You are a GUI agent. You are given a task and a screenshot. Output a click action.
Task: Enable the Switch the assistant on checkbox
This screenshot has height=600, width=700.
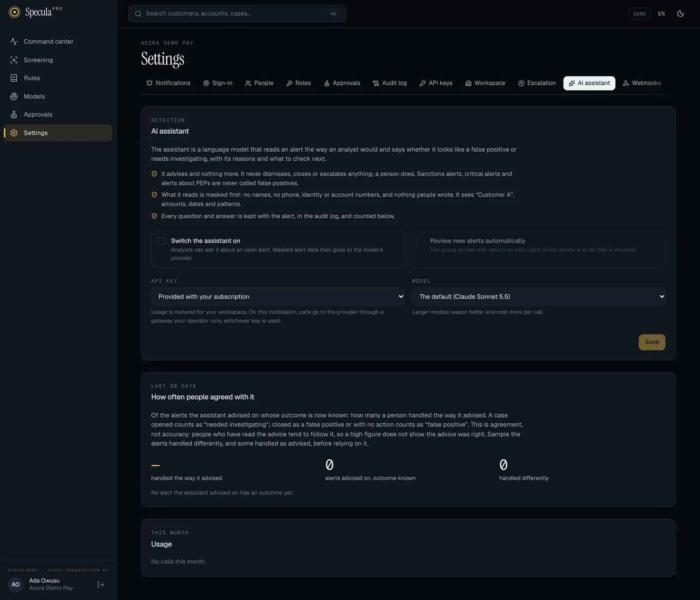[161, 241]
